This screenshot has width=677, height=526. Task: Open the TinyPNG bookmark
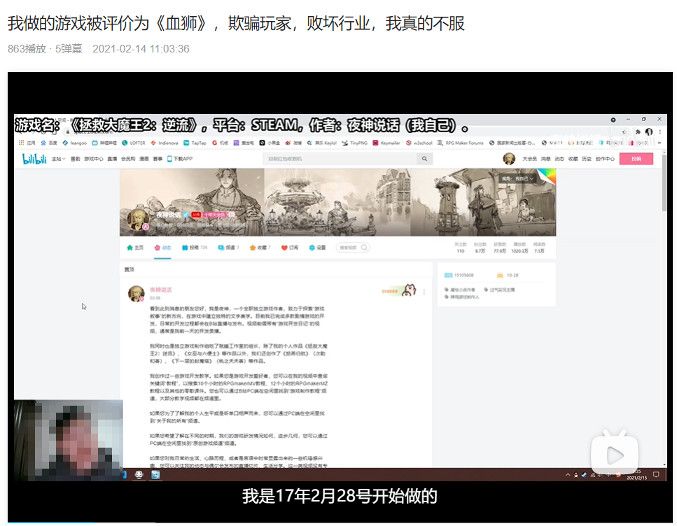coord(355,143)
